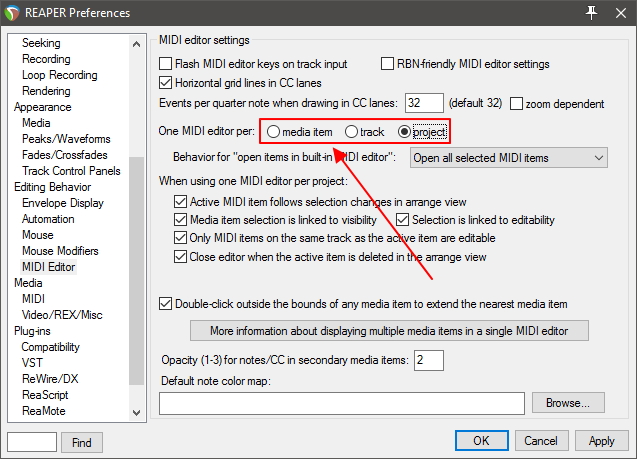Viewport: 637px width, 459px height.
Task: Open the Peaks/Waveforms page
Action: click(x=66, y=139)
